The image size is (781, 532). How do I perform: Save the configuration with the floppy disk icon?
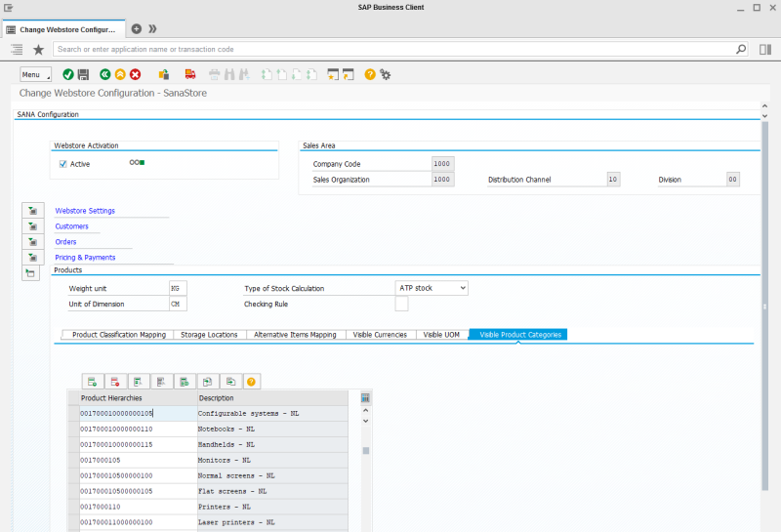tap(83, 75)
